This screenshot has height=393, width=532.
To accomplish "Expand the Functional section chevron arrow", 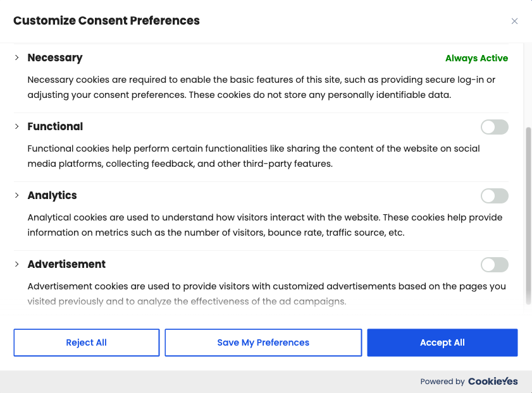I will 17,126.
